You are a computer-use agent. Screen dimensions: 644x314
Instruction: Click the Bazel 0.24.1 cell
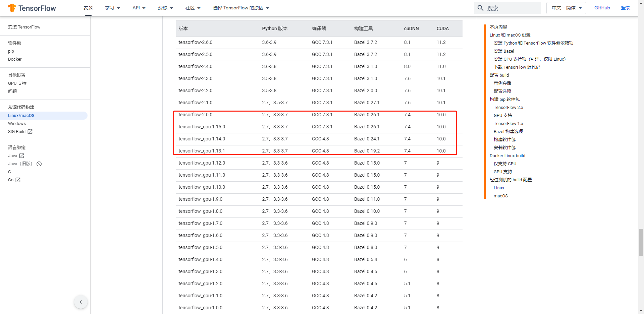click(x=367, y=139)
